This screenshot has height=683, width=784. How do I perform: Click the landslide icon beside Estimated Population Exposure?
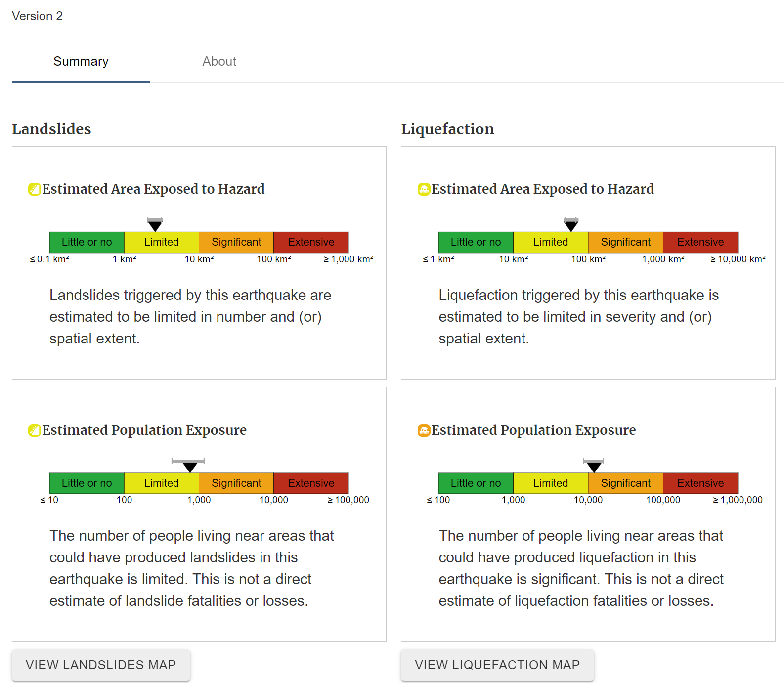tap(34, 430)
